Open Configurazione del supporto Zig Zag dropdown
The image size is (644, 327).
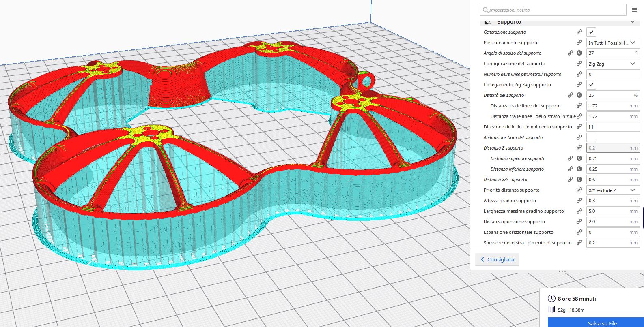613,64
